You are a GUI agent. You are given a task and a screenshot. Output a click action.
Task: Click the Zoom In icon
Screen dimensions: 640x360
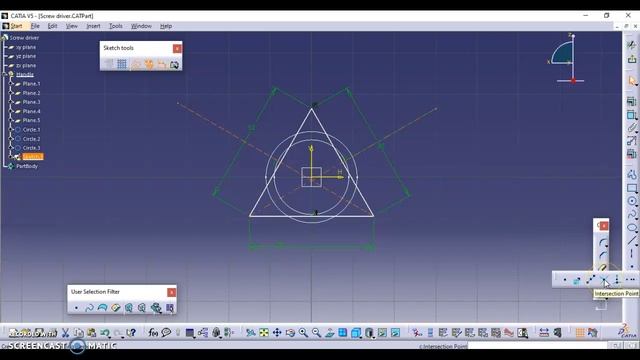pos(303,333)
